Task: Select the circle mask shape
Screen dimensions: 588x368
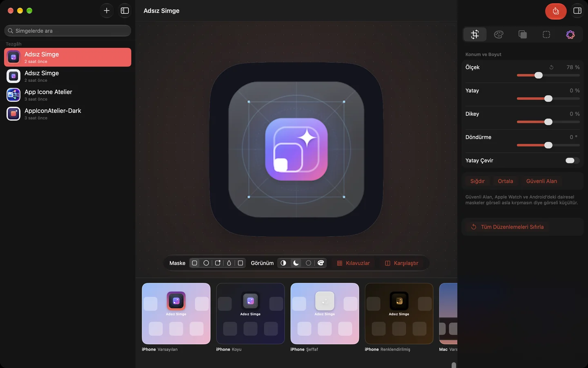Action: (206, 263)
